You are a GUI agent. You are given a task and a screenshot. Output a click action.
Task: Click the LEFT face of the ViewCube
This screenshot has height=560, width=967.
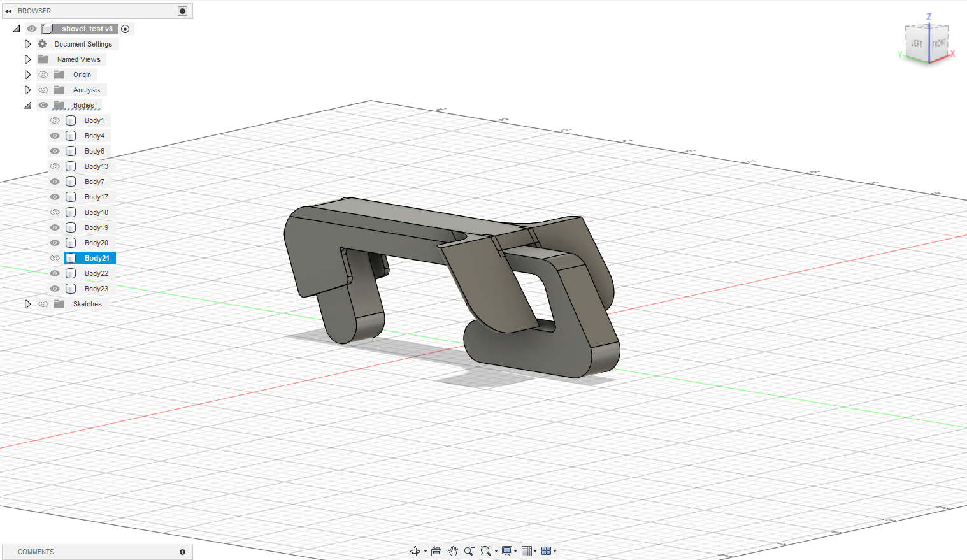pyautogui.click(x=917, y=43)
